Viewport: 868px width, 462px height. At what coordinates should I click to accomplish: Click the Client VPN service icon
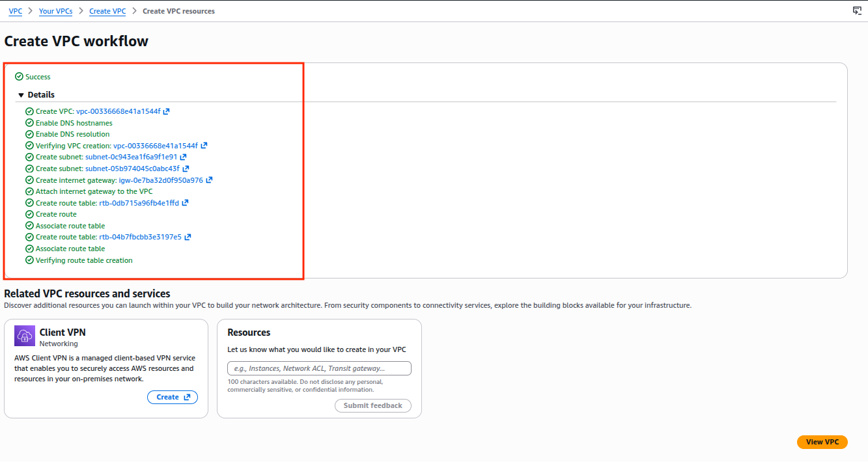coord(25,336)
